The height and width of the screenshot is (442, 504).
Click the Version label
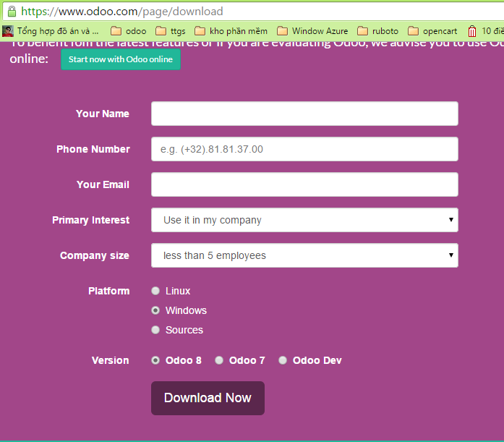(110, 360)
